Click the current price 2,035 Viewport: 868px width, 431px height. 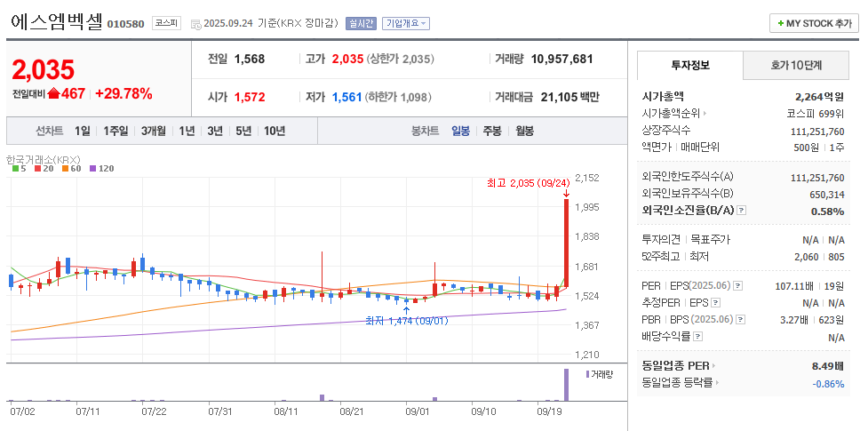click(43, 70)
